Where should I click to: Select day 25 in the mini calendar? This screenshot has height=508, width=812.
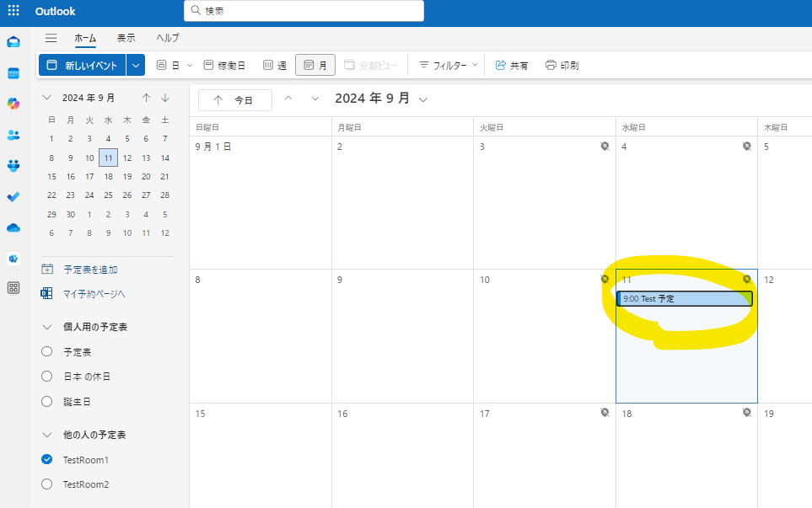(108, 195)
